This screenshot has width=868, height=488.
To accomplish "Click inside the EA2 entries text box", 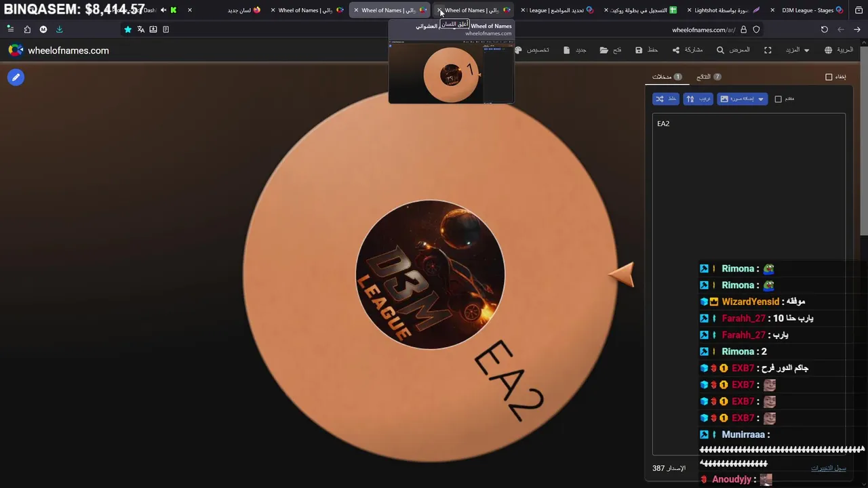I will pyautogui.click(x=749, y=285).
